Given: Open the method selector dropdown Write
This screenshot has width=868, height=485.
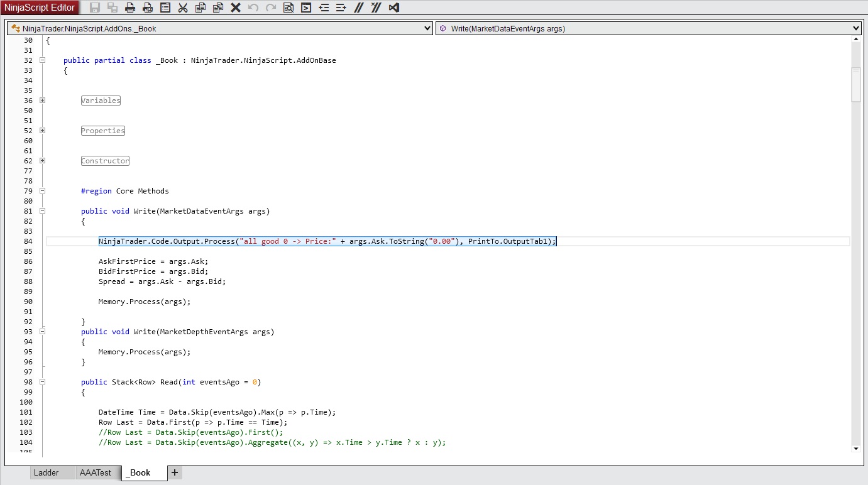Looking at the screenshot, I should [648, 28].
